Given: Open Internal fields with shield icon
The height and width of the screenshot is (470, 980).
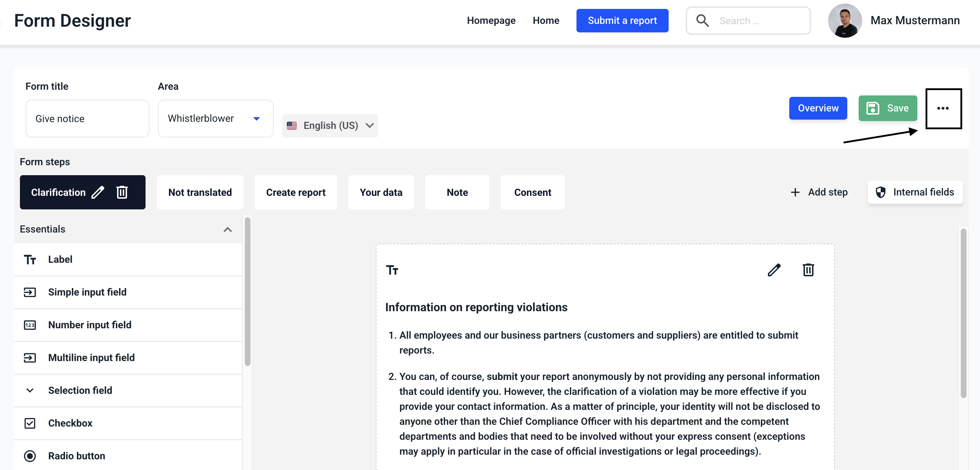Looking at the screenshot, I should pyautogui.click(x=915, y=192).
